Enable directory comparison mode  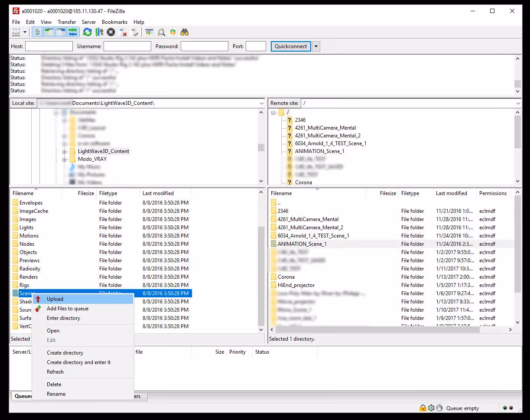click(162, 32)
